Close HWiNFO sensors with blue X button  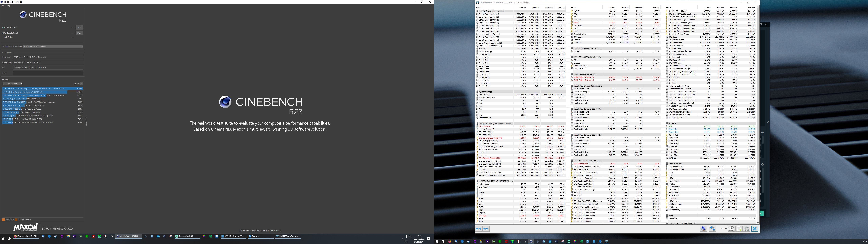coord(755,229)
